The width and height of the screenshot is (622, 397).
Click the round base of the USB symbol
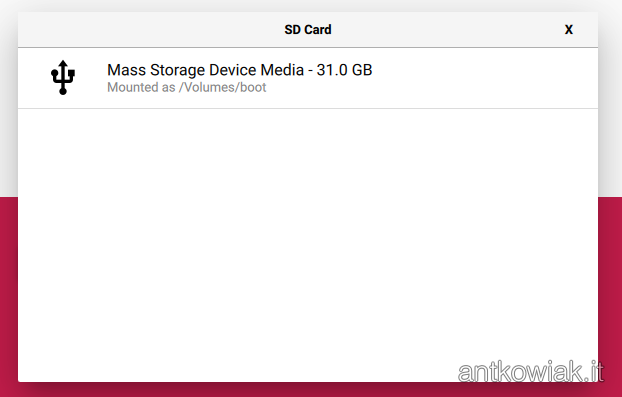(63, 92)
